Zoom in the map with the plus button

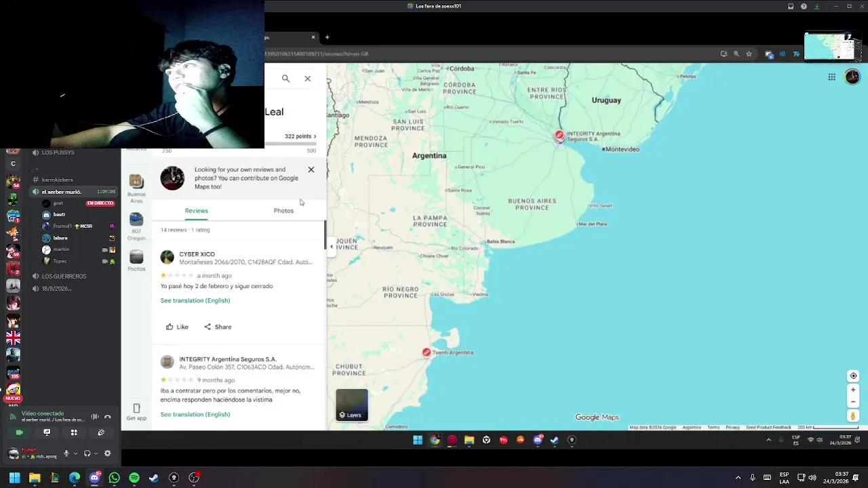click(x=853, y=390)
